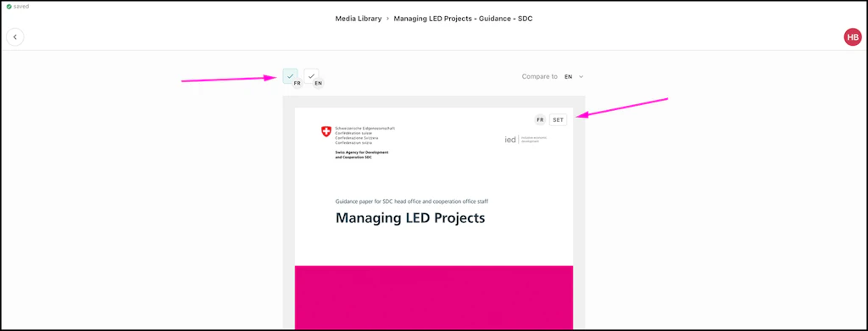Image resolution: width=868 pixels, height=331 pixels.
Task: Go back using the left chevron button
Action: click(15, 37)
